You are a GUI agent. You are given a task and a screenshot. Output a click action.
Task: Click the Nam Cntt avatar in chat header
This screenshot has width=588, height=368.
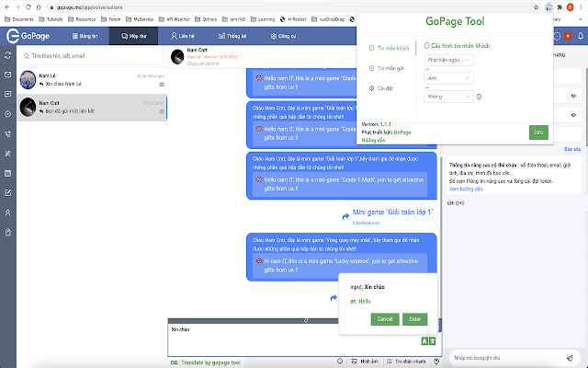(177, 57)
